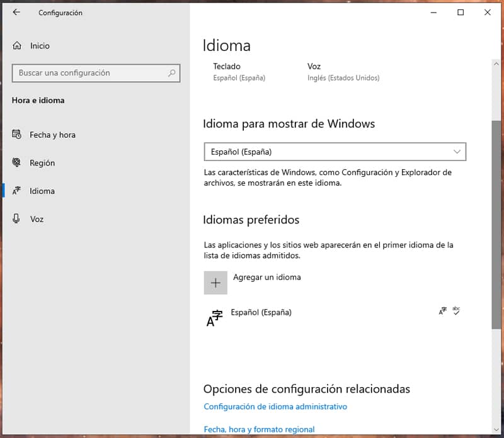504x438 pixels.
Task: Click the Idiomas preferidos heading
Action: (x=251, y=220)
